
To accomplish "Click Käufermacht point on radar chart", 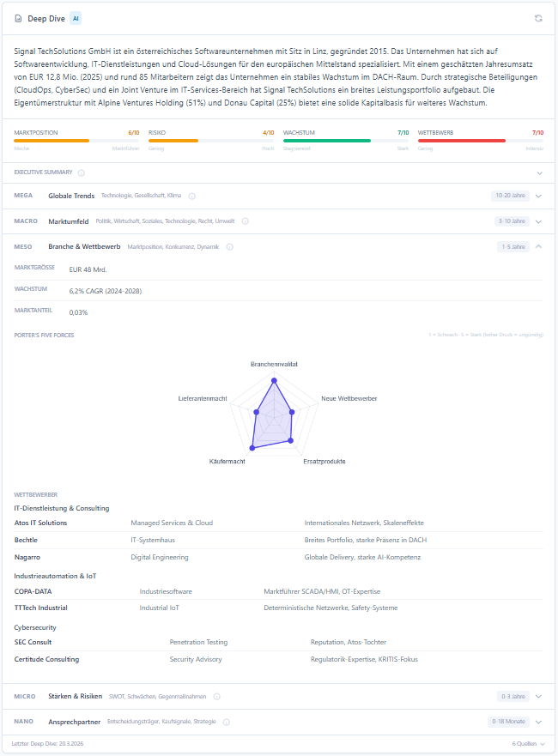I will [x=252, y=448].
